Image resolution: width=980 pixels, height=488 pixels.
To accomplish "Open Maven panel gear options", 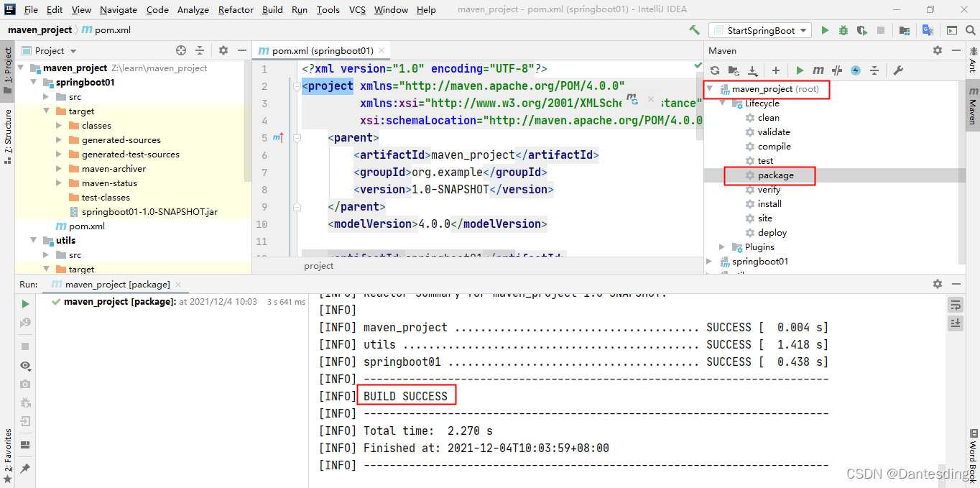I will [938, 50].
